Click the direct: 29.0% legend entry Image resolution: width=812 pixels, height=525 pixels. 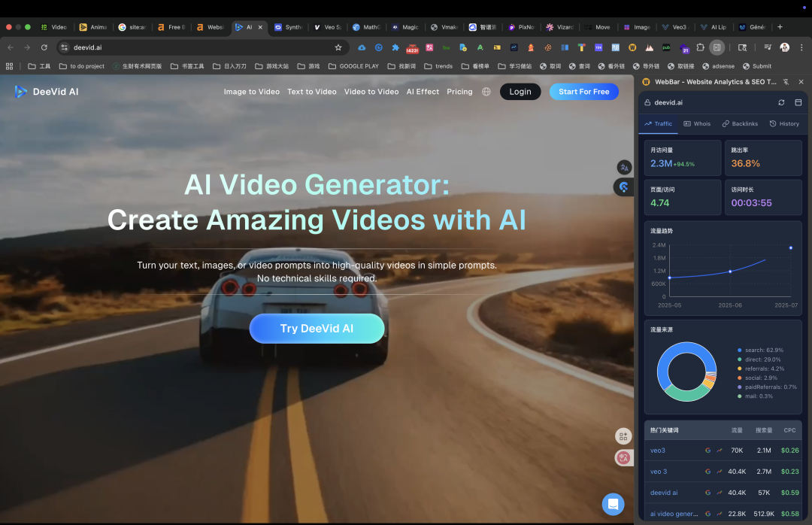pos(759,360)
